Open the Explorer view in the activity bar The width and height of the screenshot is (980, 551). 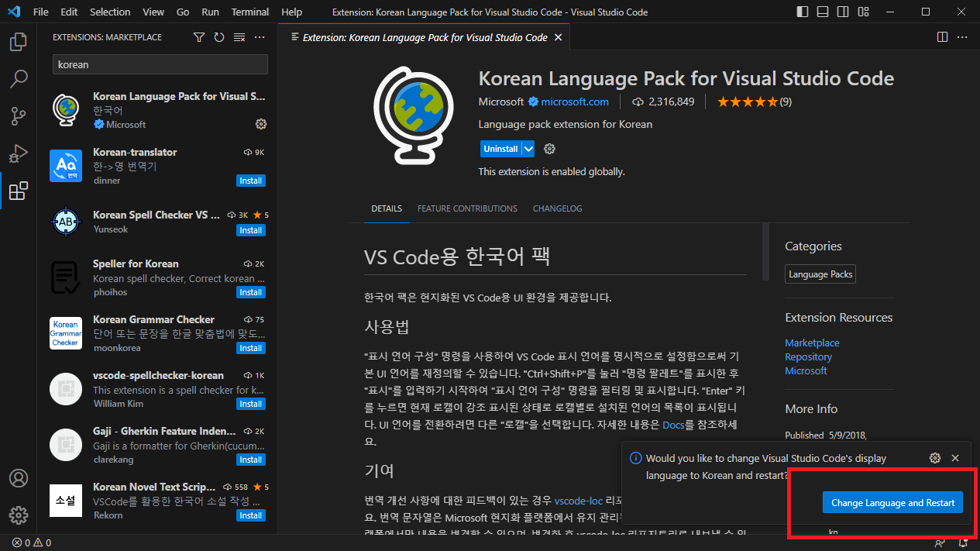pos(19,42)
